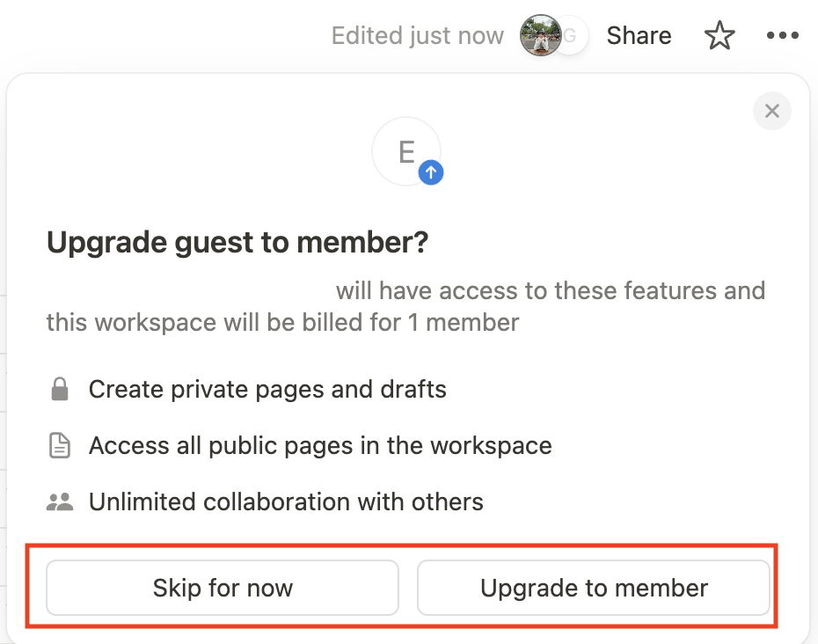This screenshot has height=644, width=818.
Task: Click the 'billed for 1 member' line
Action: pyautogui.click(x=282, y=323)
